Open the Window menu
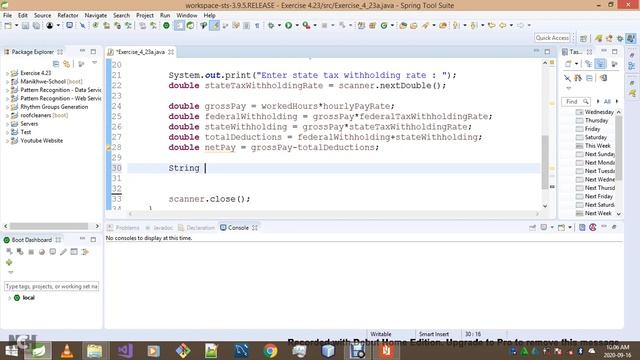Screen dimensions: 640x360 187,15
